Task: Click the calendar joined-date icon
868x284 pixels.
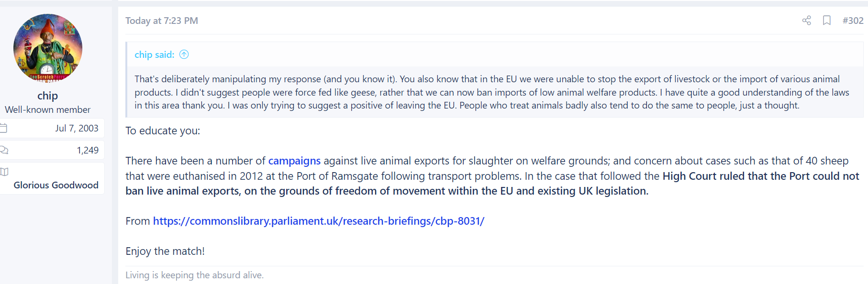Action: click(x=3, y=128)
